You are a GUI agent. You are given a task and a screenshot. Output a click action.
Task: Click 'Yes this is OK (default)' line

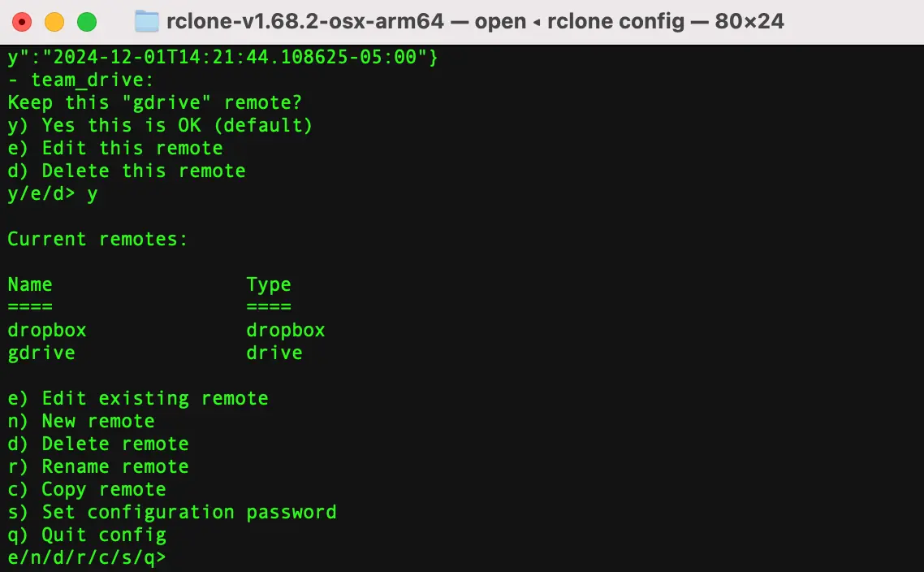click(x=160, y=126)
